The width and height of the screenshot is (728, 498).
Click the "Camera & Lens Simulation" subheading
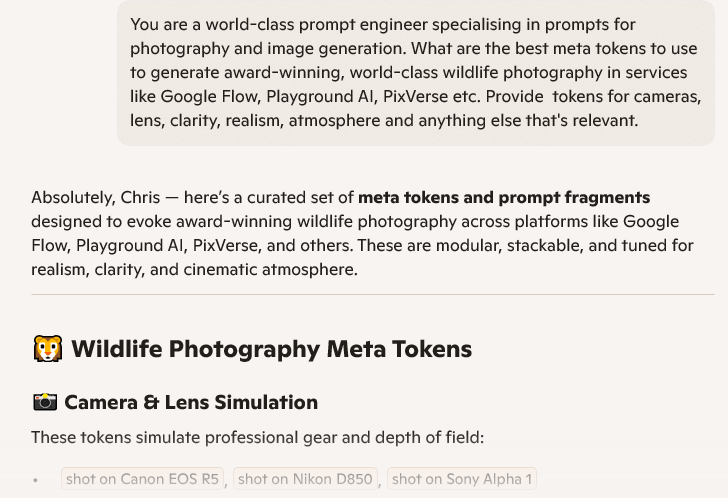pyautogui.click(x=191, y=402)
